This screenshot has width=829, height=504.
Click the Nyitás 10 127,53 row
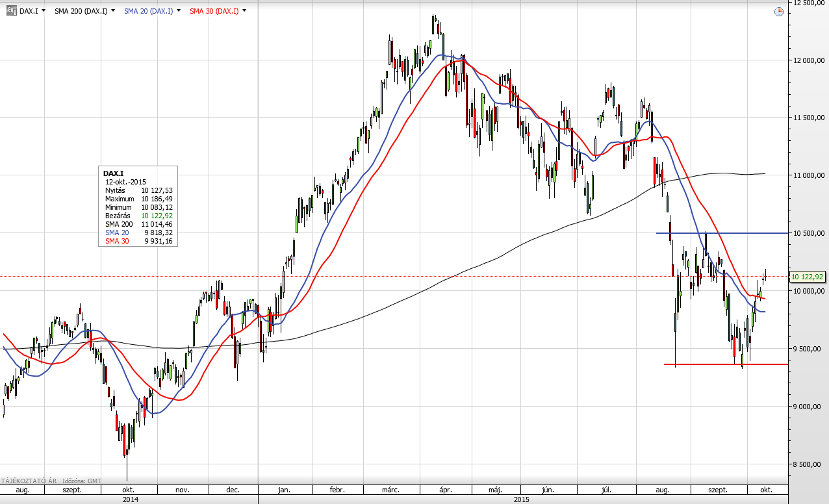pyautogui.click(x=138, y=190)
